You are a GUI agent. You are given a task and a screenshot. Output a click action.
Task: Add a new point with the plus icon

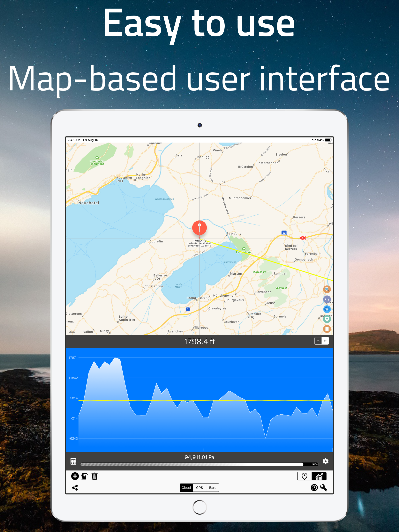(75, 476)
